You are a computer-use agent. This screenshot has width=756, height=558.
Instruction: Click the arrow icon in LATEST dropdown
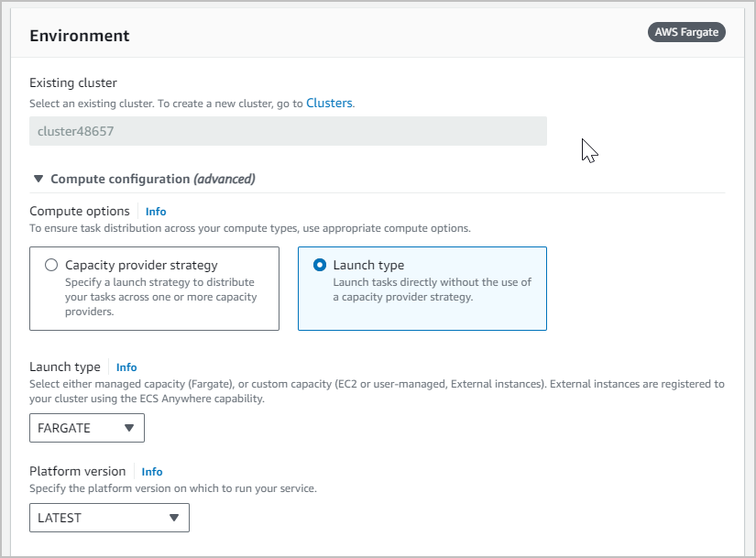(x=174, y=518)
